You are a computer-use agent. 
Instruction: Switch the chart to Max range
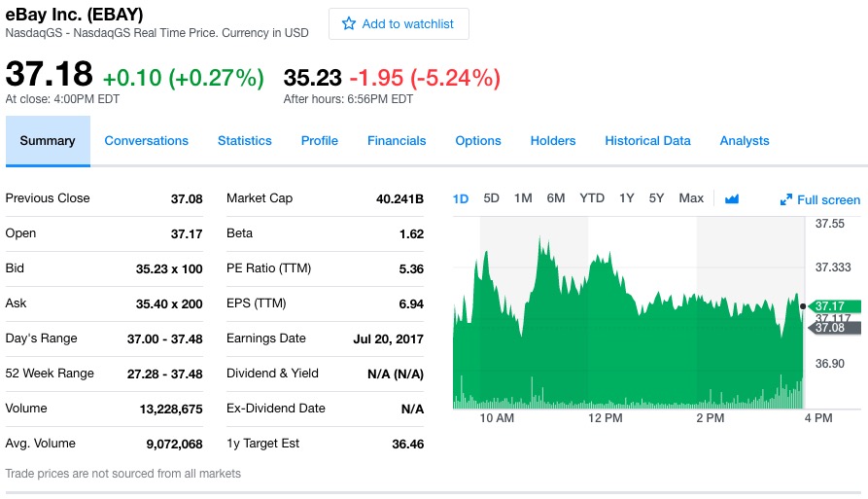pos(691,198)
